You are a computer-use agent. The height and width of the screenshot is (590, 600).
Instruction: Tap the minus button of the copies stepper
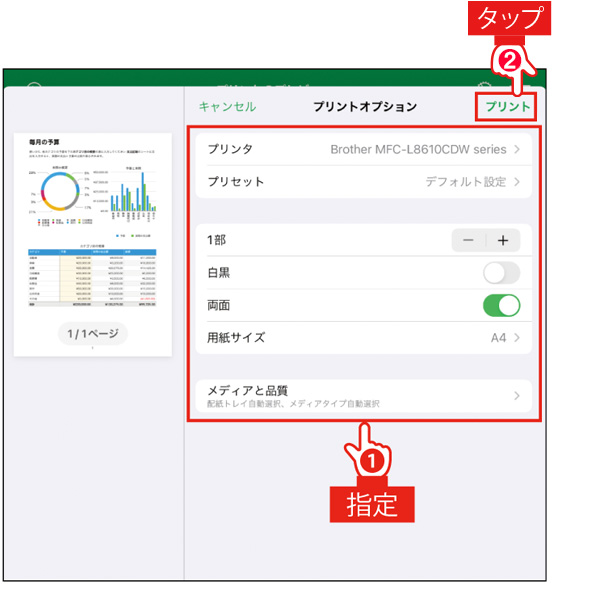(x=469, y=240)
